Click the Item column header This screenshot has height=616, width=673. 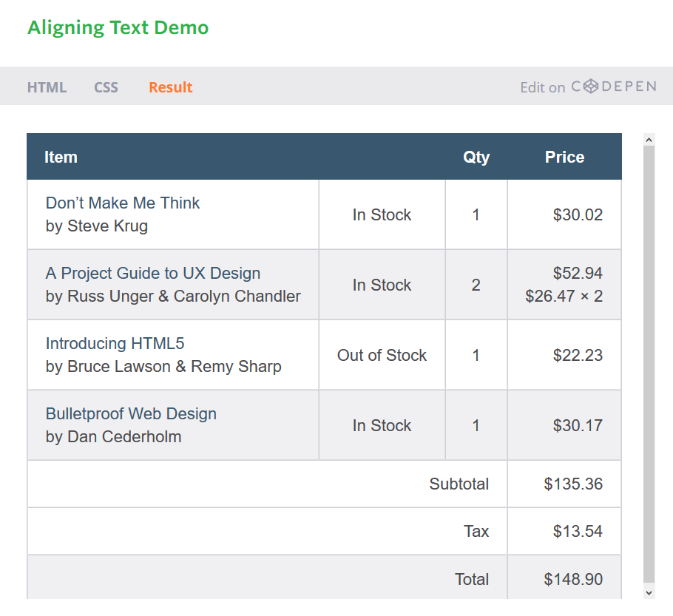61,157
